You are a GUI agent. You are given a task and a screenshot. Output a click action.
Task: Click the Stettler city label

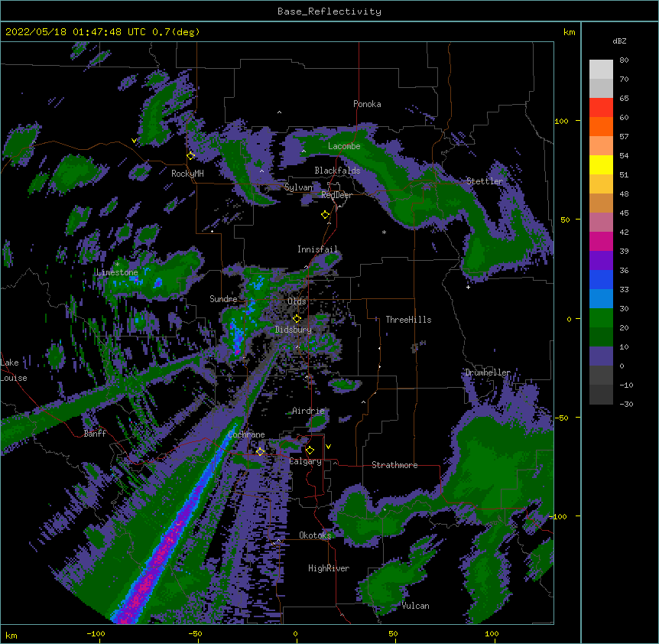click(x=485, y=181)
